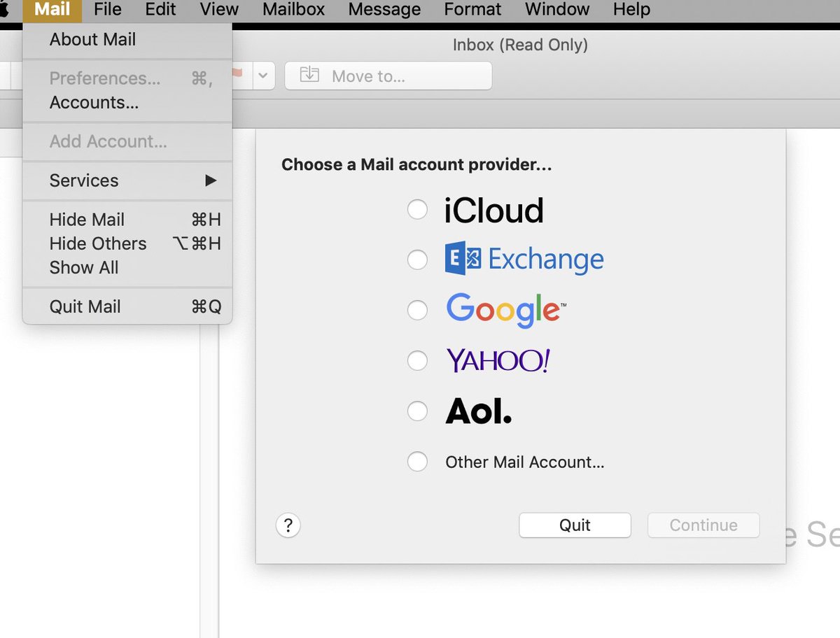Click the Quit button in dialog
The width and height of the screenshot is (840, 638).
[x=575, y=525]
